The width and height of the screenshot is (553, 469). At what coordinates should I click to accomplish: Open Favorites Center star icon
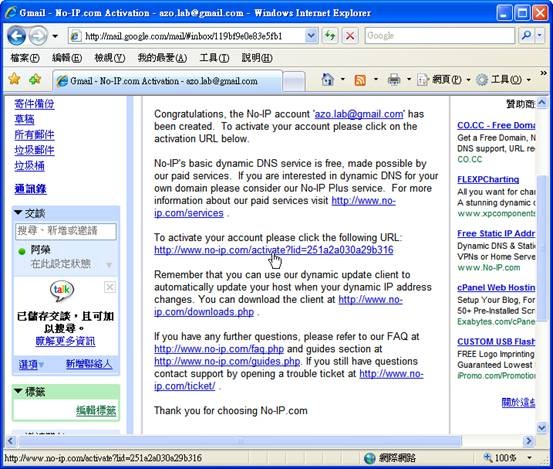[x=14, y=79]
